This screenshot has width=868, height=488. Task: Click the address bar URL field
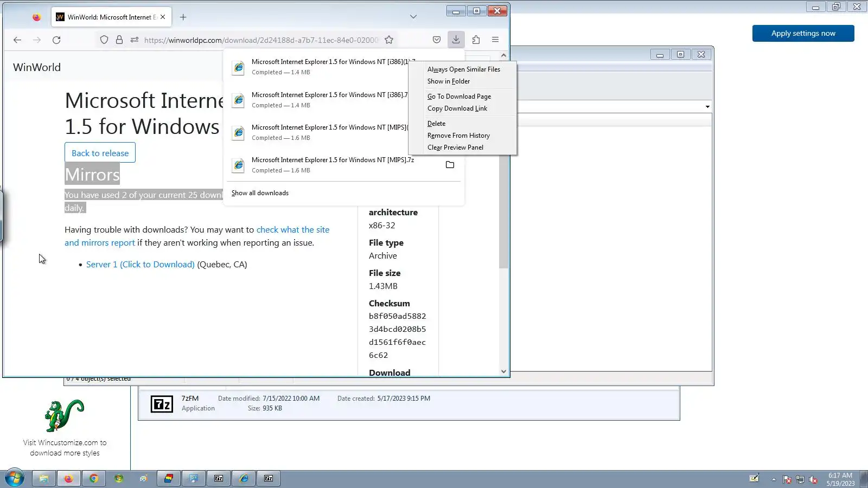point(260,40)
